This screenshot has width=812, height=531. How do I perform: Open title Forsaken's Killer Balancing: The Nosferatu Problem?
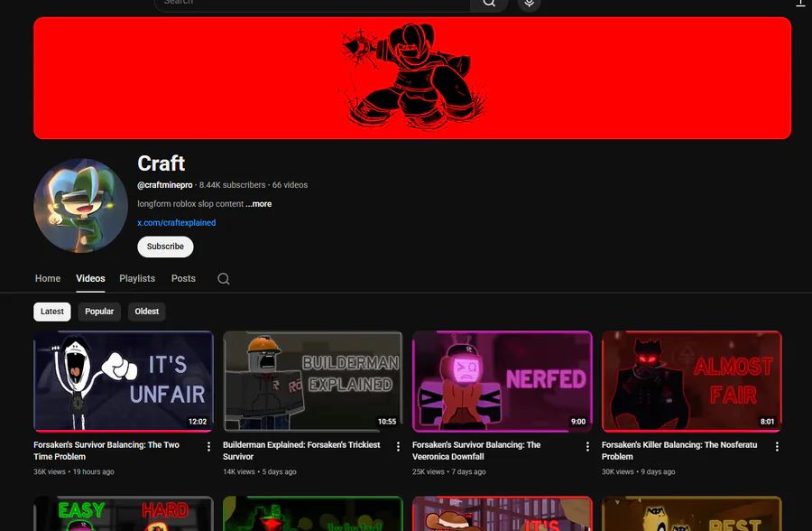(x=679, y=451)
